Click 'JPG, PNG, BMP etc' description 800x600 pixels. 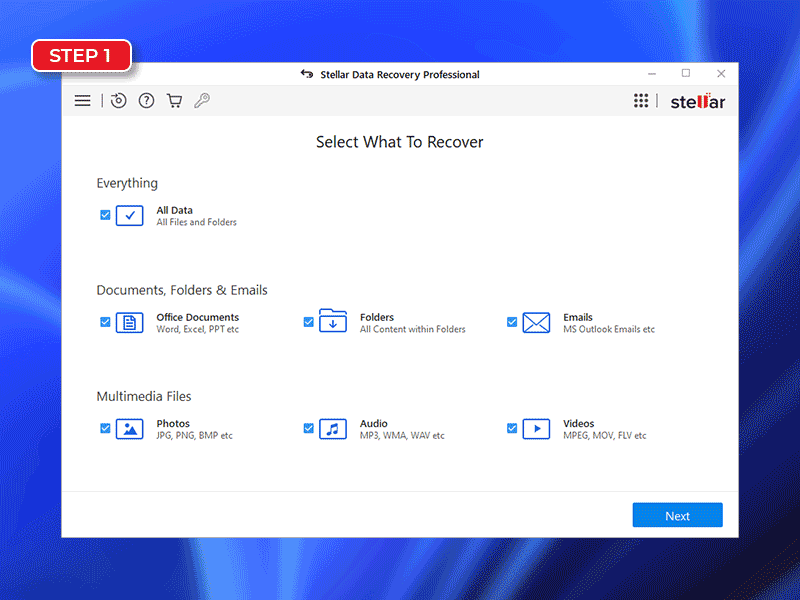pyautogui.click(x=194, y=435)
